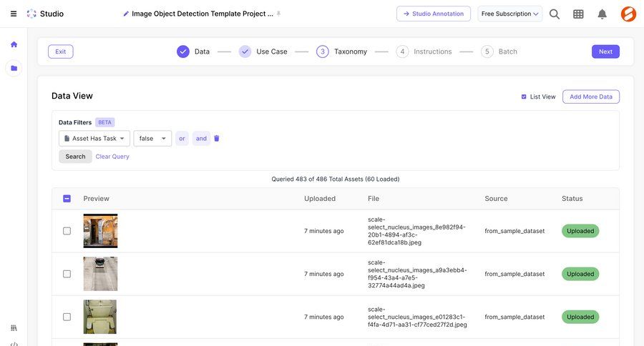Delete the filter with the trash icon
Image resolution: width=644 pixels, height=346 pixels.
click(217, 139)
